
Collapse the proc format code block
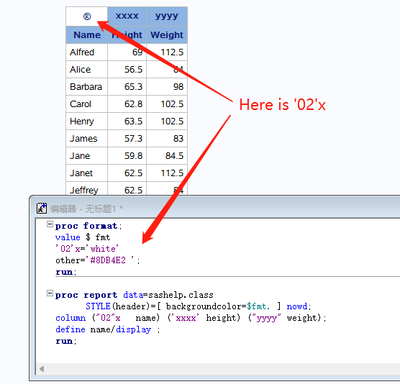50,224
